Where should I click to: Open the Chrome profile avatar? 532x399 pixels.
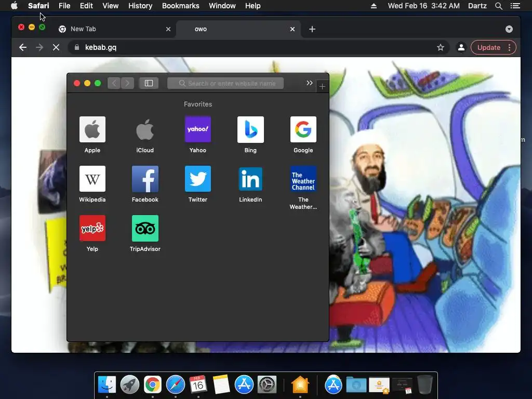(x=461, y=47)
